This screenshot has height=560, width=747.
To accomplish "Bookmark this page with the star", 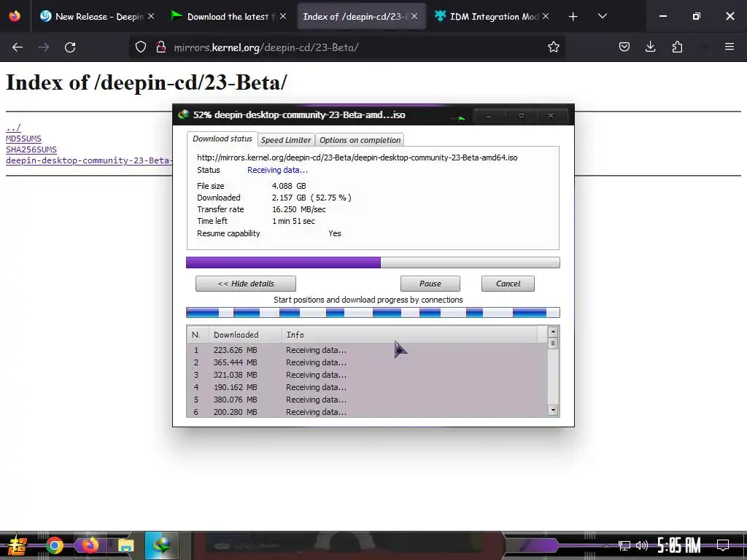I will pyautogui.click(x=553, y=47).
